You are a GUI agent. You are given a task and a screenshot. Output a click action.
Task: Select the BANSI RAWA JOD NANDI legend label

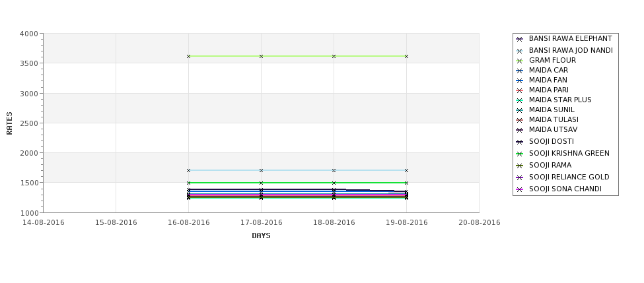571,50
